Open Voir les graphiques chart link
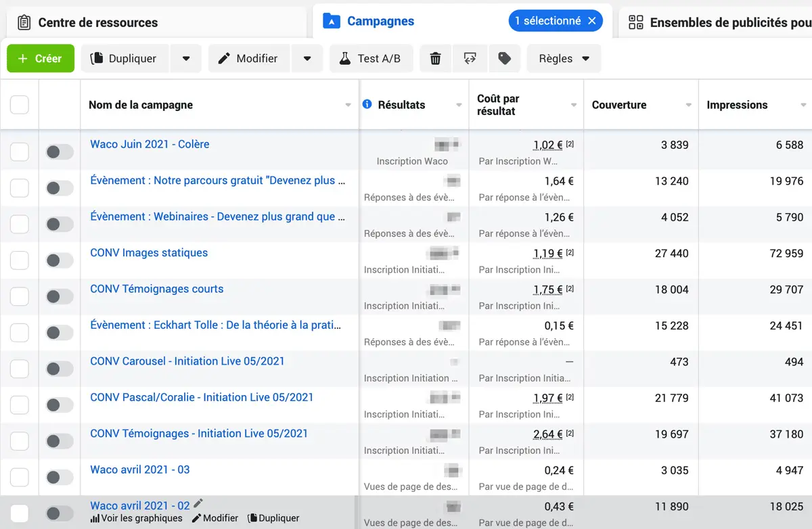Screen dimensions: 812x529 (x=136, y=518)
